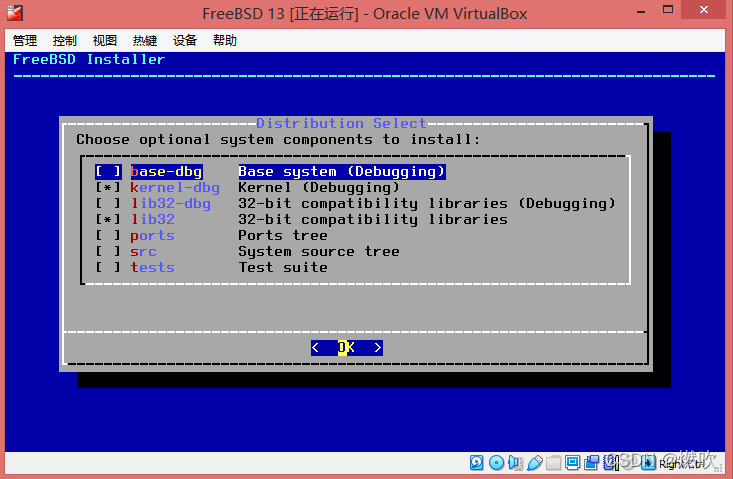The image size is (733, 479).
Task: Click the 'Base system (Debugging)' description
Action: (x=342, y=172)
